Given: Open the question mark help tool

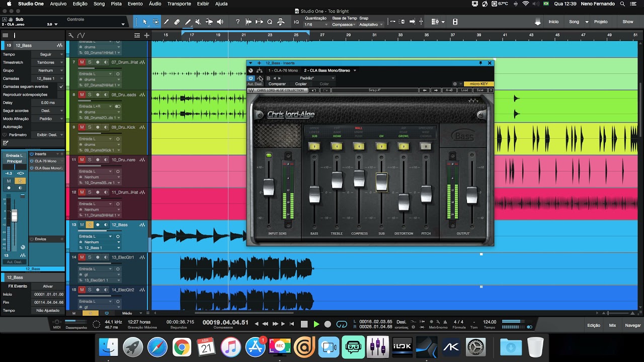Looking at the screenshot, I should (x=238, y=22).
